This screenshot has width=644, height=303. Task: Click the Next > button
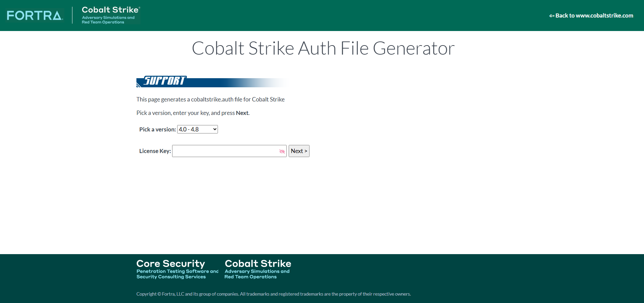[x=299, y=151]
